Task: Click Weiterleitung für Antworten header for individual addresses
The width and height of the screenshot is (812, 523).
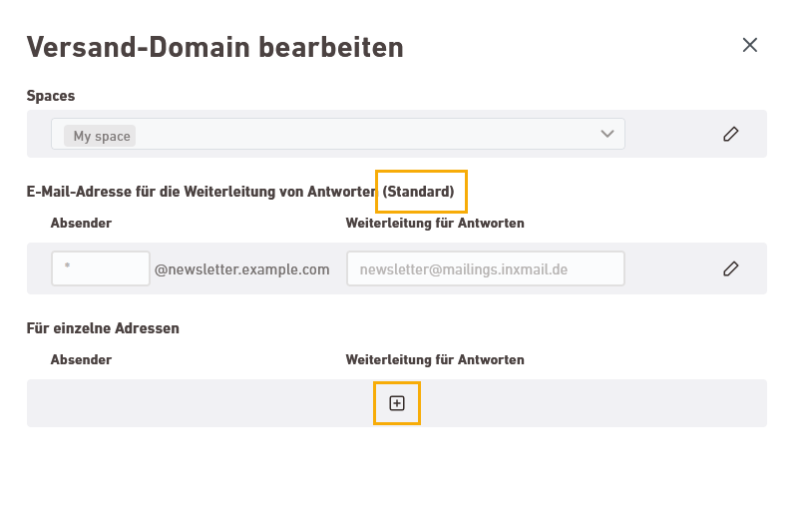Action: 435,359
